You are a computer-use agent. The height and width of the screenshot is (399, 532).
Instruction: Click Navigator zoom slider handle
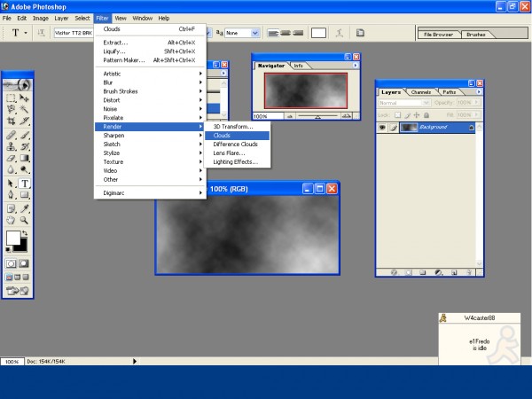[318, 117]
